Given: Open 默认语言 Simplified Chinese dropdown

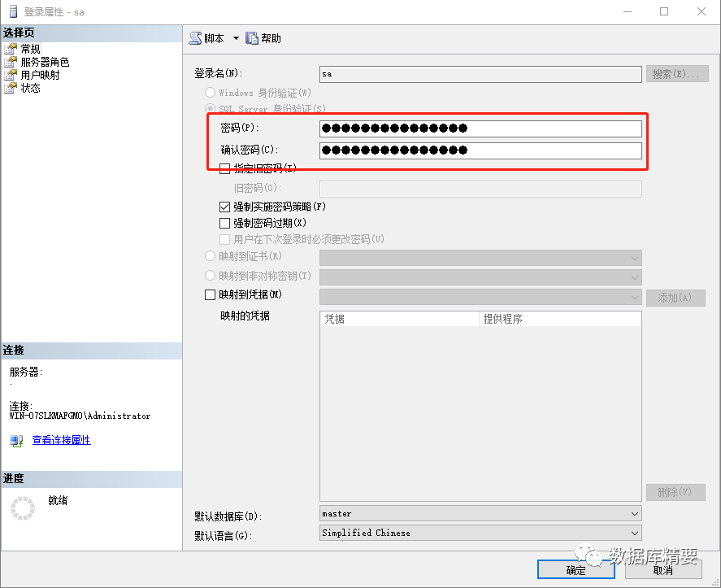Looking at the screenshot, I should (480, 533).
